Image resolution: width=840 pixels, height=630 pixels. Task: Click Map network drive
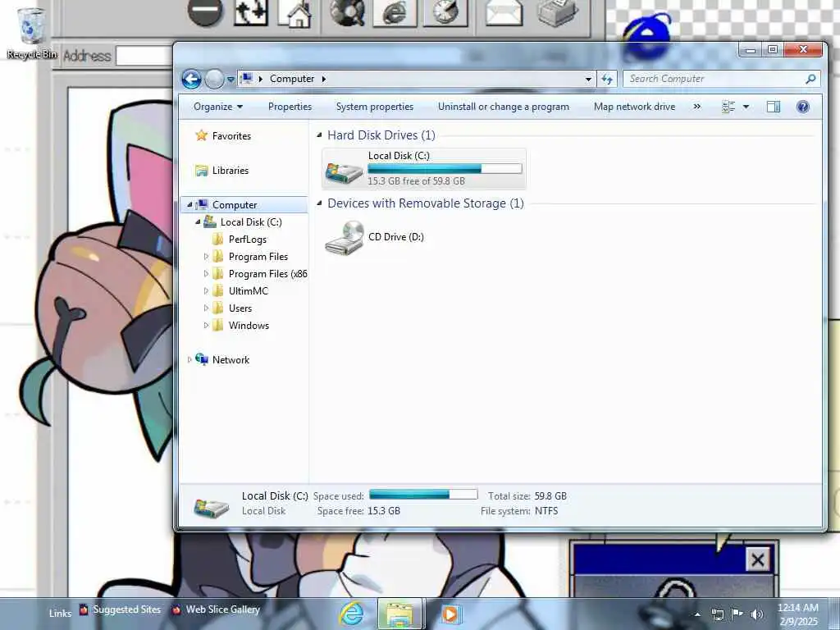(634, 107)
